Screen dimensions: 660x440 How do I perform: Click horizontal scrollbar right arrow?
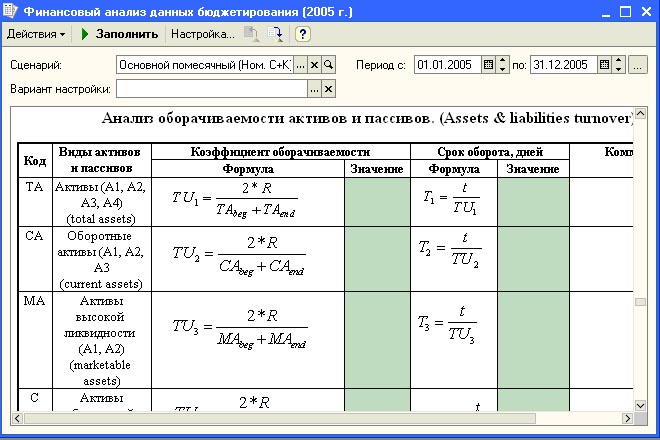(x=628, y=418)
